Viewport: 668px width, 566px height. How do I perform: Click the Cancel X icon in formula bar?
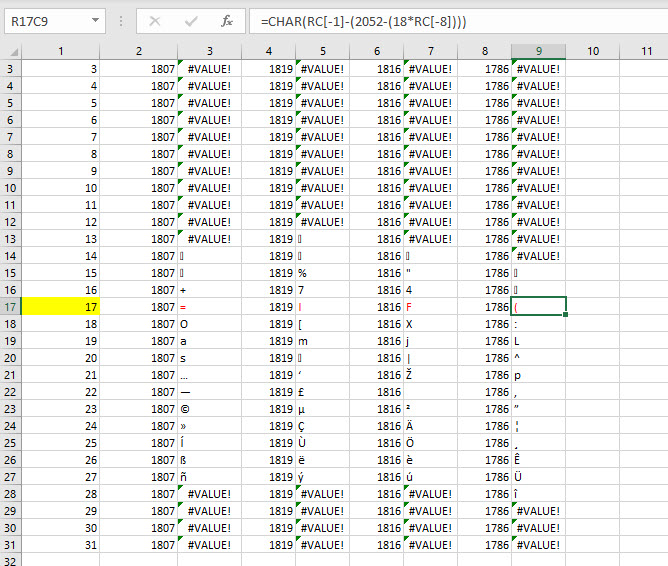155,21
